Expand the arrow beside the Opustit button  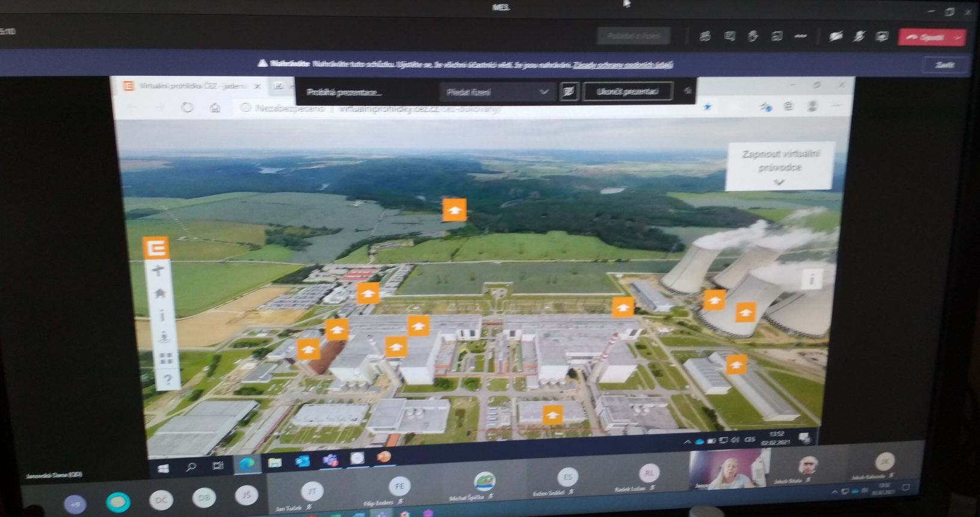pos(959,37)
